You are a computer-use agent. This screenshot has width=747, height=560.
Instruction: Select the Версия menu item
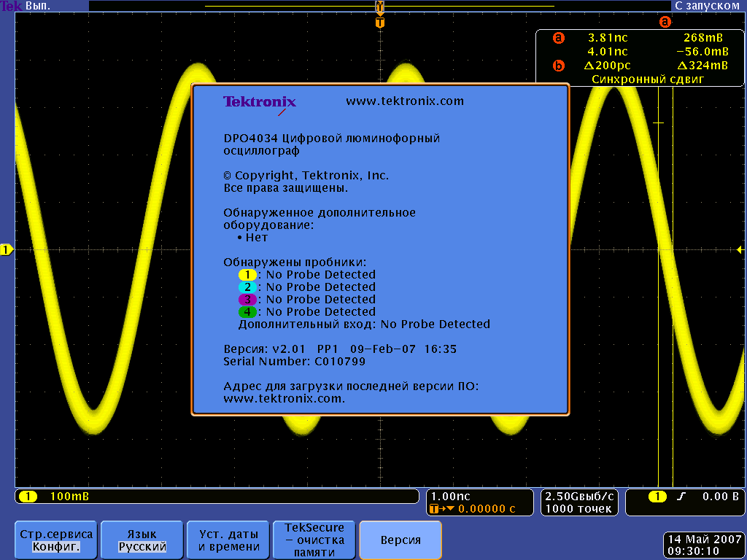(400, 540)
